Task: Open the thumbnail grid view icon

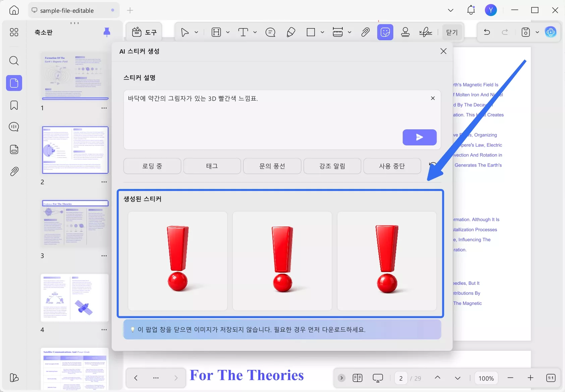Action: click(x=14, y=32)
